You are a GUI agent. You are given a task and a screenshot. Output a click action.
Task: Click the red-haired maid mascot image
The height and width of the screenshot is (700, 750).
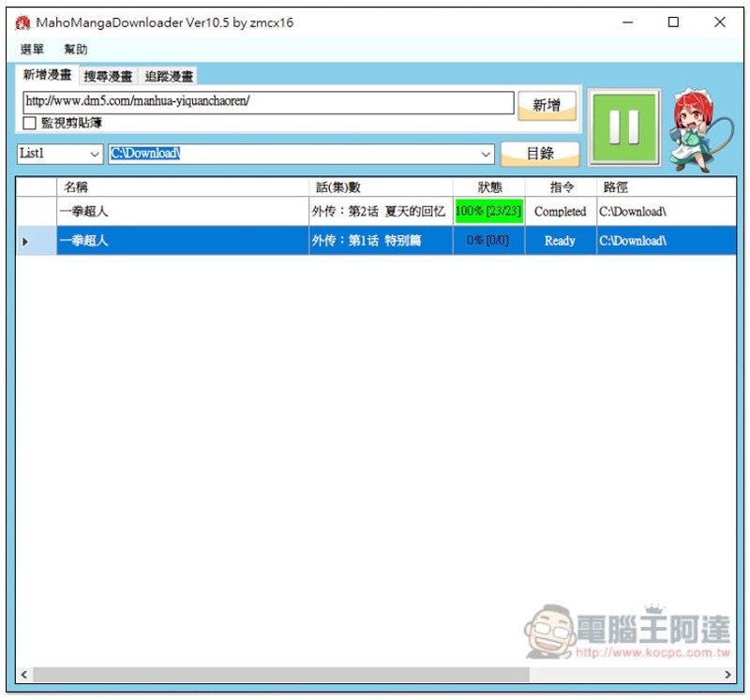pyautogui.click(x=701, y=129)
